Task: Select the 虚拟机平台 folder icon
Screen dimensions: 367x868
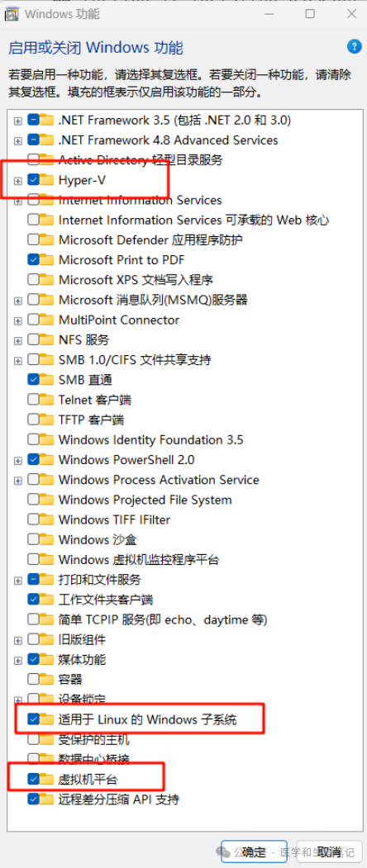Action: coord(46,779)
